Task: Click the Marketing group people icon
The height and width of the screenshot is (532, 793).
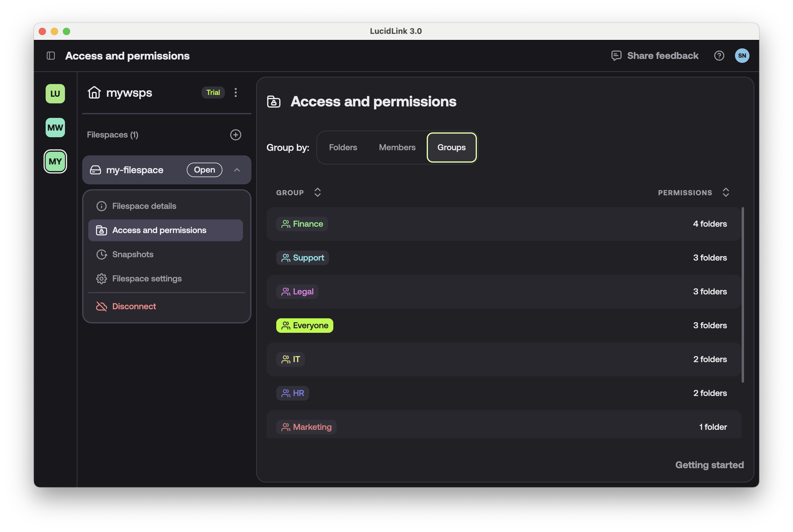Action: click(x=286, y=427)
